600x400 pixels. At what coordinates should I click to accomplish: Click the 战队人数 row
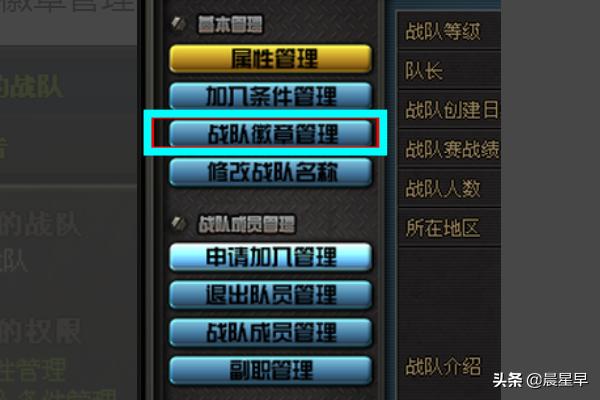(x=449, y=189)
